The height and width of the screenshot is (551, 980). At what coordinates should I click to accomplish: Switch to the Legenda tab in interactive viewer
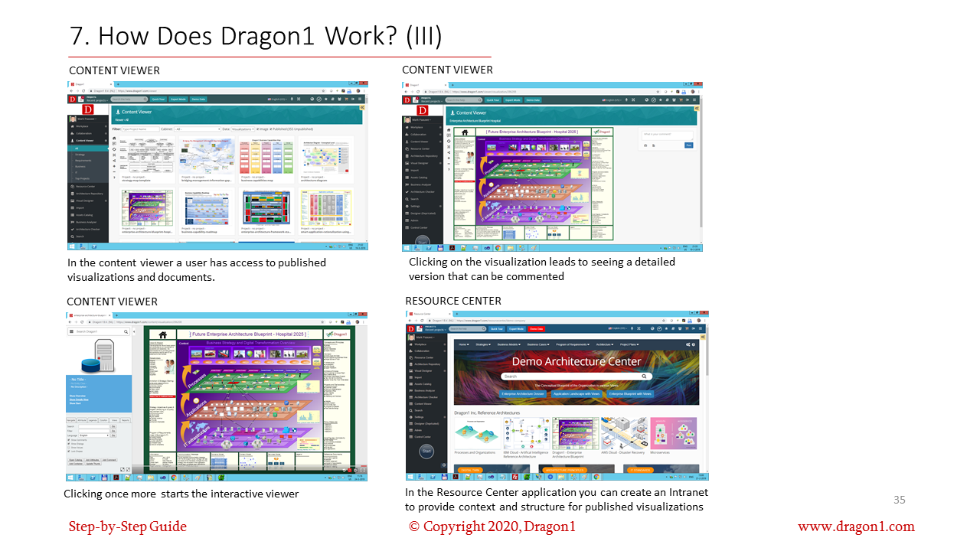(93, 420)
